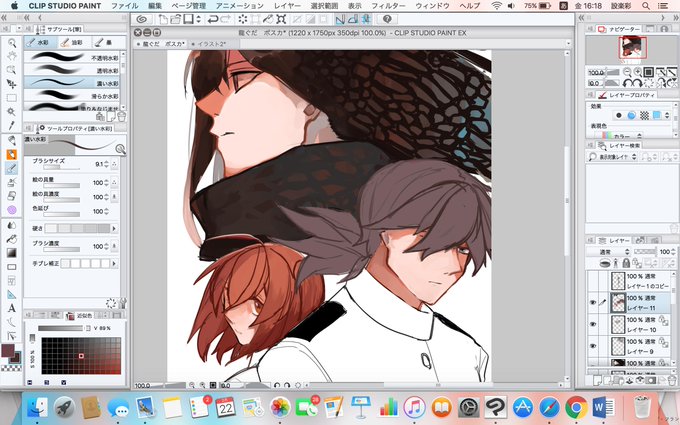The image size is (680, 425).
Task: Select the Hand move tool
Action: point(12,56)
